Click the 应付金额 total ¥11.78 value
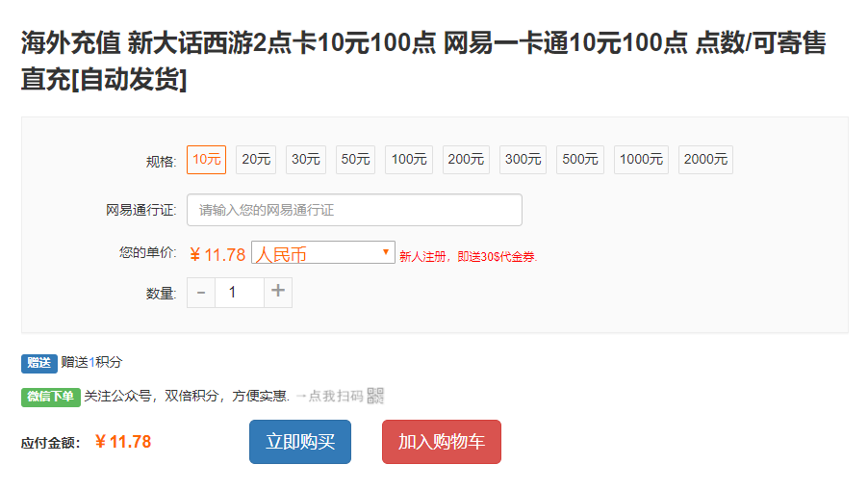The image size is (868, 490). tap(123, 442)
